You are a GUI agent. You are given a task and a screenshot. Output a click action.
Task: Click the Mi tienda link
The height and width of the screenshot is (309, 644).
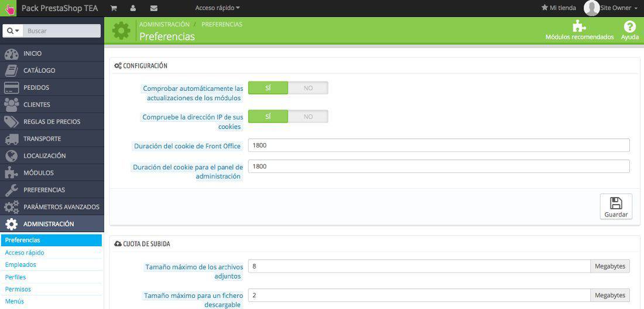[x=563, y=8]
